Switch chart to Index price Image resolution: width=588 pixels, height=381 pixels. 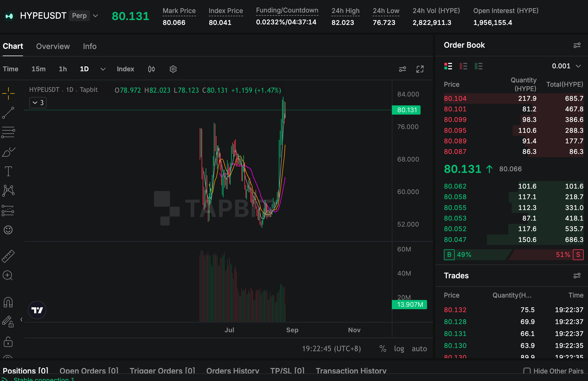click(125, 69)
